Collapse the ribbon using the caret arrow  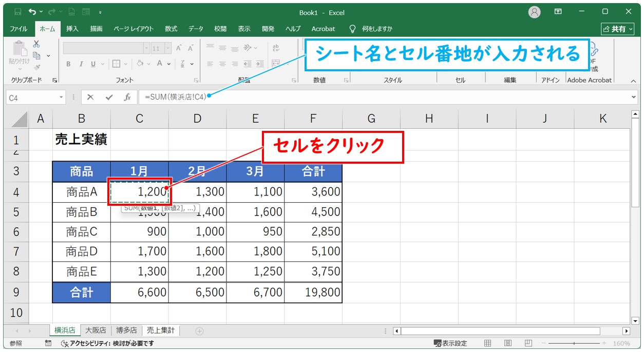pyautogui.click(x=633, y=81)
